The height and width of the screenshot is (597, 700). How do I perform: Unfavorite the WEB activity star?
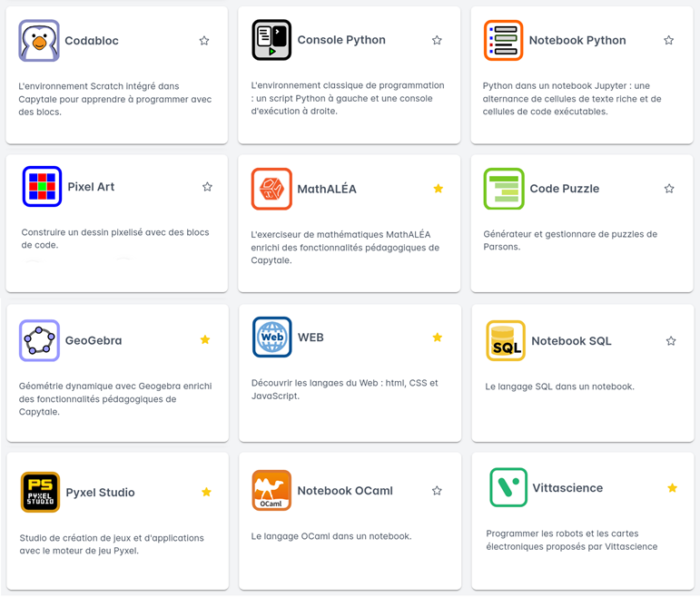pyautogui.click(x=438, y=338)
